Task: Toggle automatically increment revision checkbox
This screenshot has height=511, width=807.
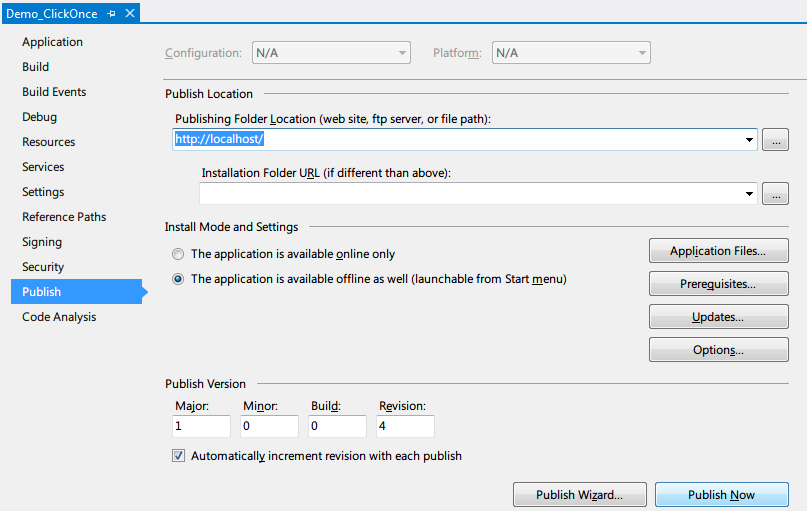Action: [179, 456]
